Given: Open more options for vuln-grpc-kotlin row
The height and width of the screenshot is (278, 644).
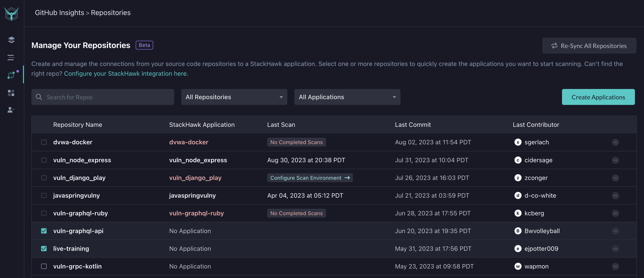Looking at the screenshot, I should click(x=615, y=266).
